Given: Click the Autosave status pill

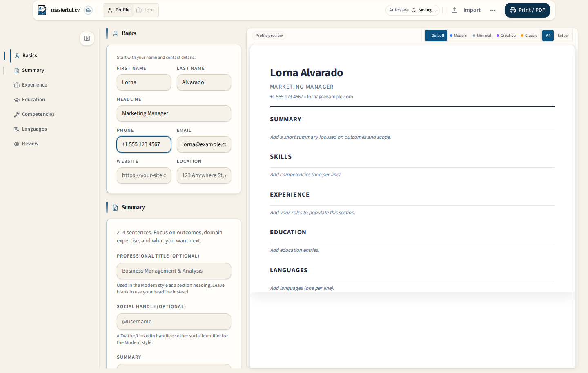Looking at the screenshot, I should [x=412, y=10].
